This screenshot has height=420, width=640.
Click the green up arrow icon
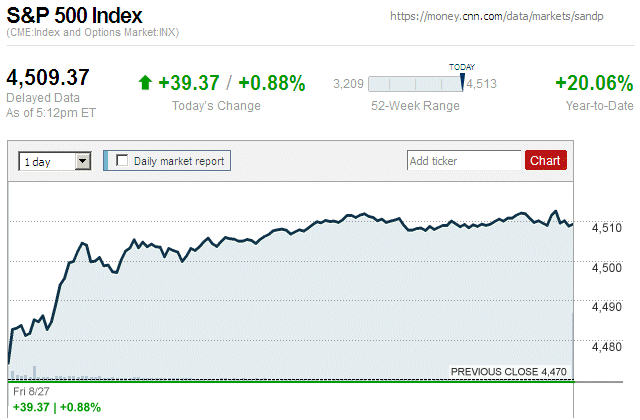click(x=145, y=83)
